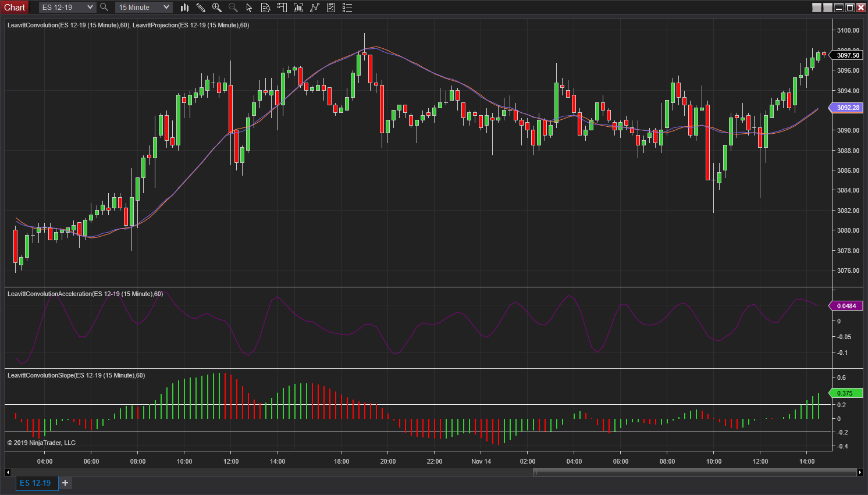Open the Indicators bar-chart icon

tap(298, 7)
